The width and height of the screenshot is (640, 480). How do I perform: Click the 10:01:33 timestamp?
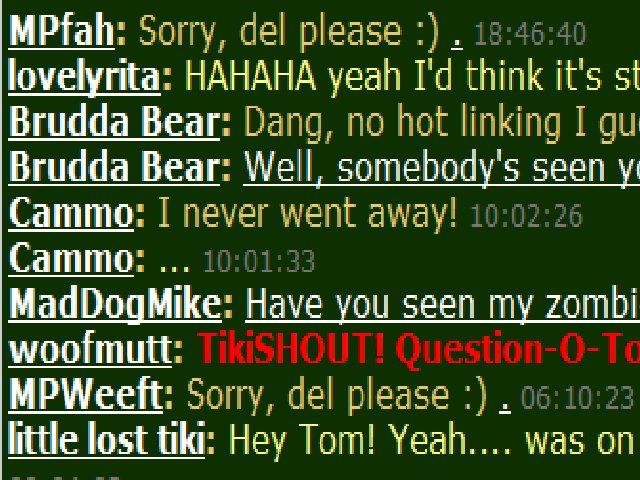point(259,261)
